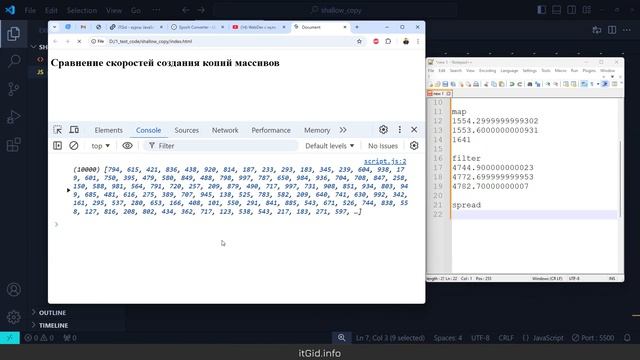Click Save icon in Notepad++ toolbar
Screen dimensions: 640x360
point(445,84)
